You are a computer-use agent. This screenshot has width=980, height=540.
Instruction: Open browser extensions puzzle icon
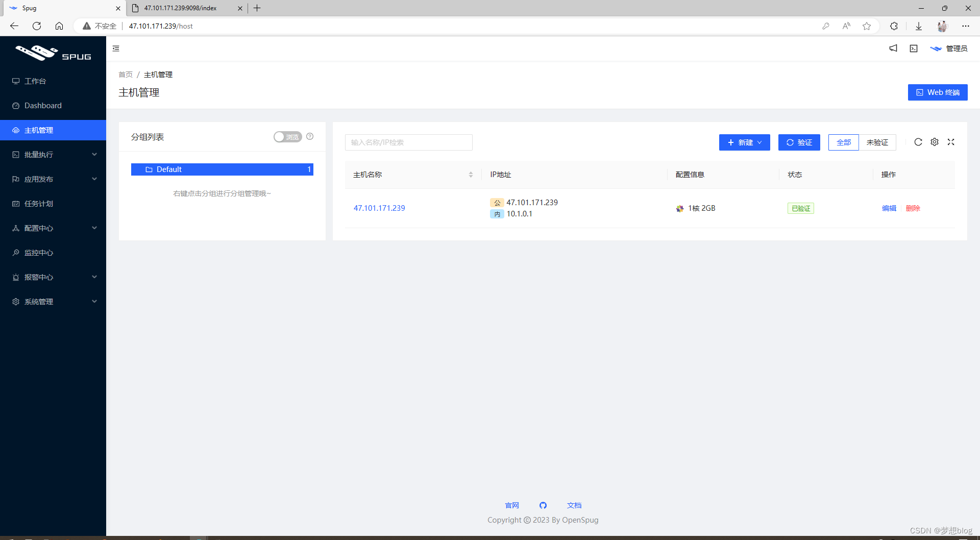[894, 26]
